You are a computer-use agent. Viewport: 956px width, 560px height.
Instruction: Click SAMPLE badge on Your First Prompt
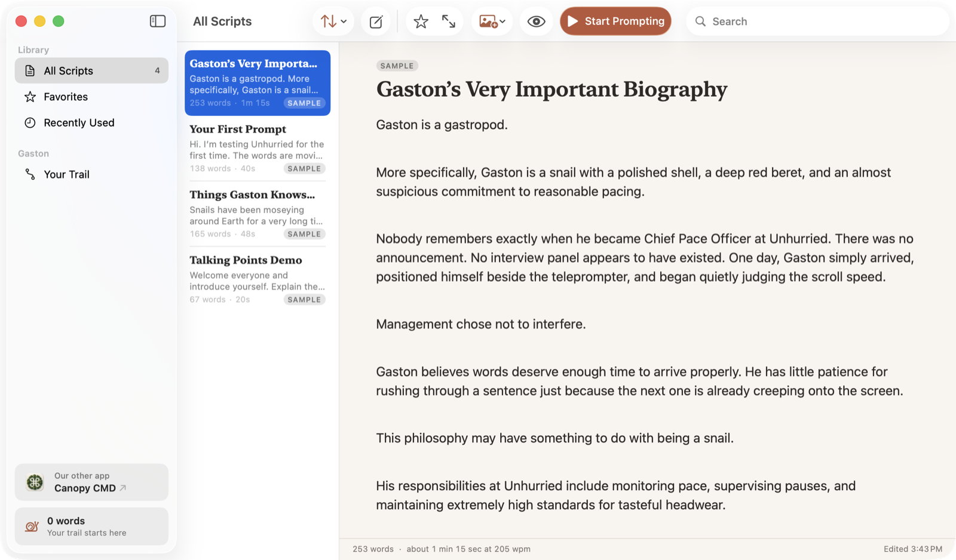[304, 169]
